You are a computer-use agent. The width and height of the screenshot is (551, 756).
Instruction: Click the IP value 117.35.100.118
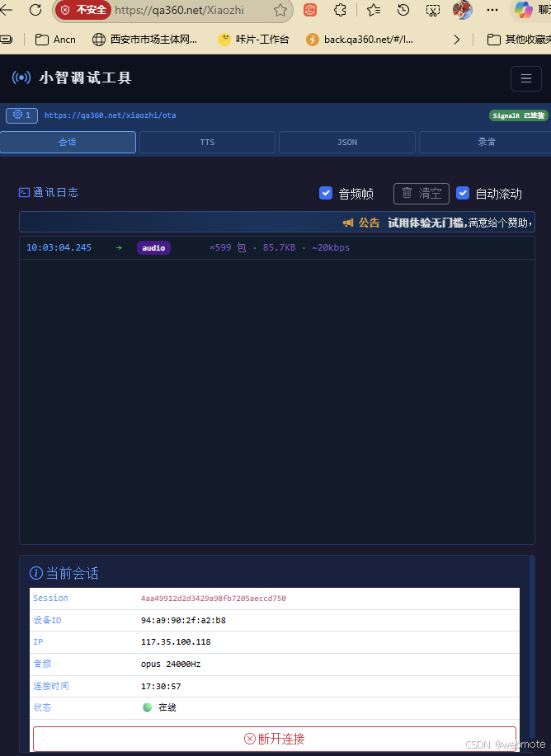tap(176, 642)
